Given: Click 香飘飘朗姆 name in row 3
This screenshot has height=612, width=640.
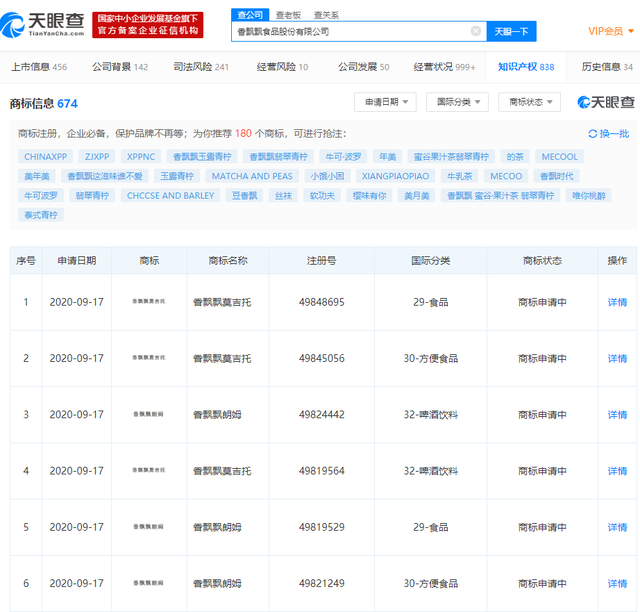Looking at the screenshot, I should (x=217, y=415).
